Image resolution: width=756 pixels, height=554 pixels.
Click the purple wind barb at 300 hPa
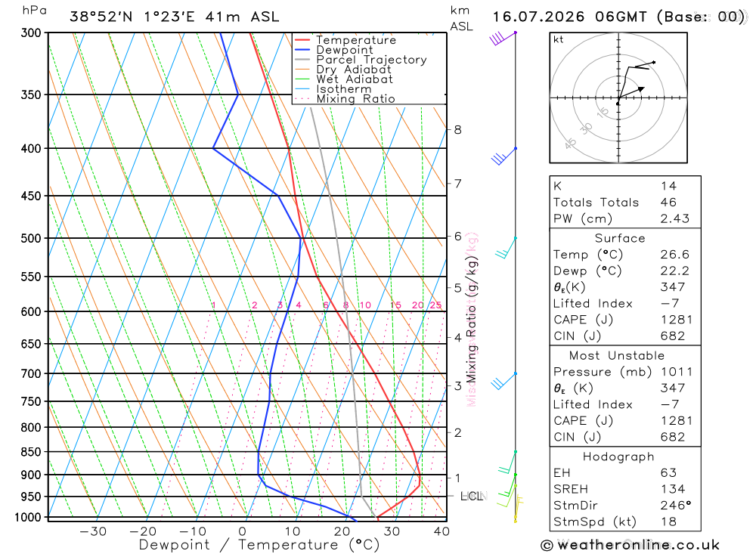(x=503, y=38)
